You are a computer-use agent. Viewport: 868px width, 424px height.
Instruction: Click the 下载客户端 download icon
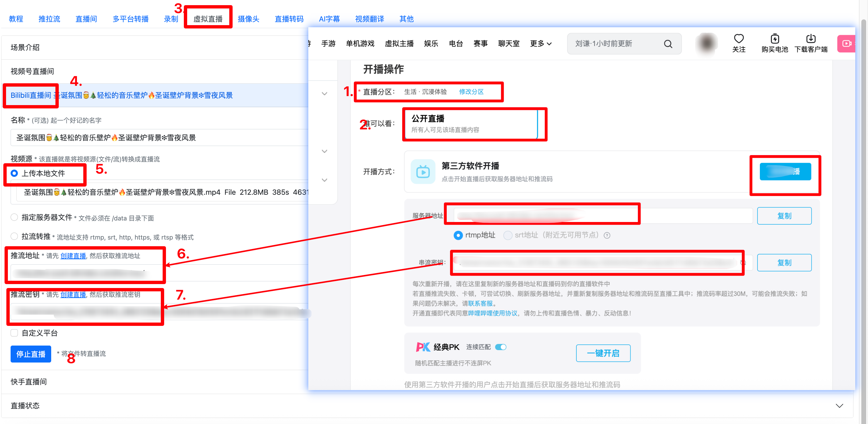pyautogui.click(x=811, y=39)
